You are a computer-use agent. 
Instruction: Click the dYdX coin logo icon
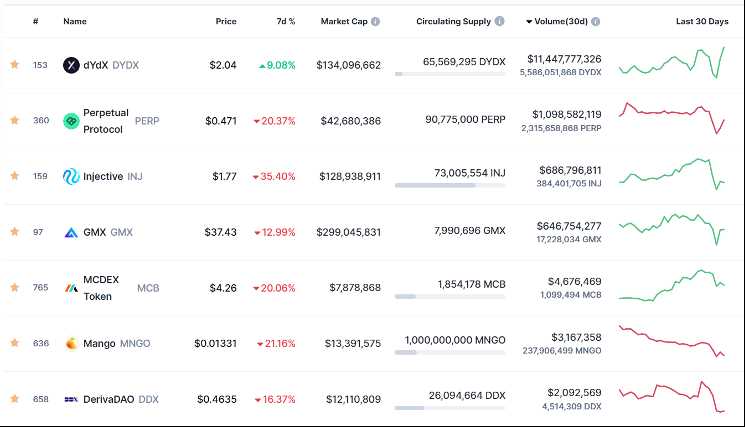(x=71, y=65)
